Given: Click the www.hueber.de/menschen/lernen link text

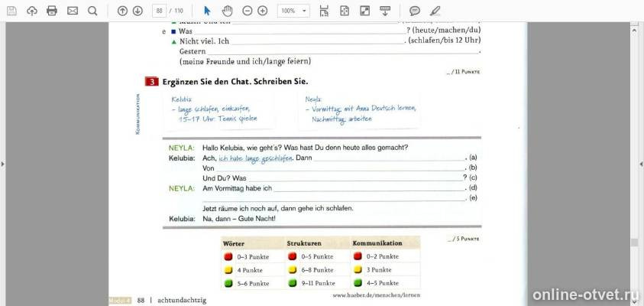Looking at the screenshot, I should click(x=376, y=295).
